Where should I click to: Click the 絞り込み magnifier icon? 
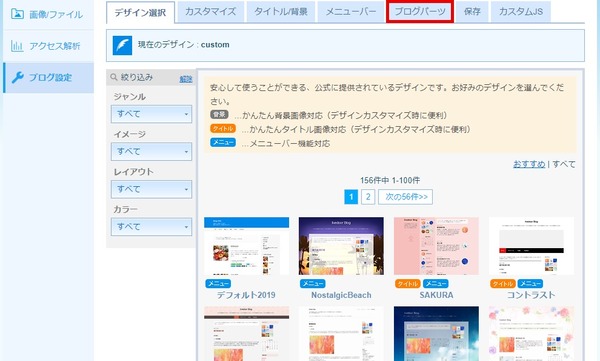coord(114,77)
